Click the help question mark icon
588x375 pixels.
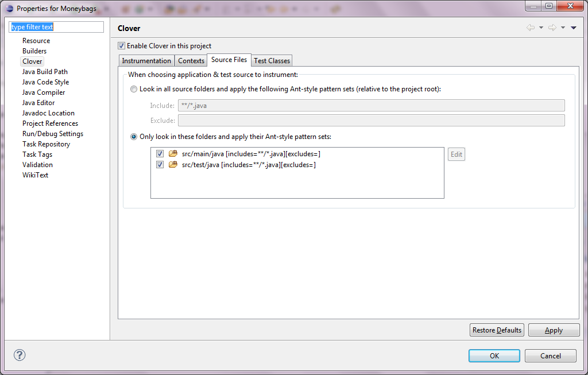(18, 355)
